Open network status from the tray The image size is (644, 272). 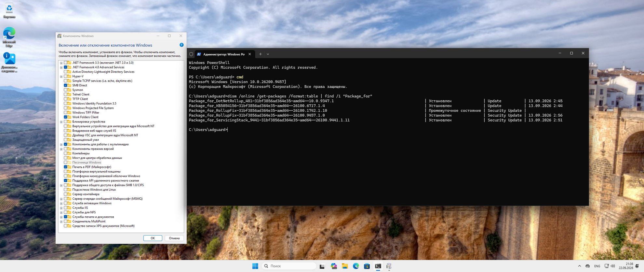607,266
